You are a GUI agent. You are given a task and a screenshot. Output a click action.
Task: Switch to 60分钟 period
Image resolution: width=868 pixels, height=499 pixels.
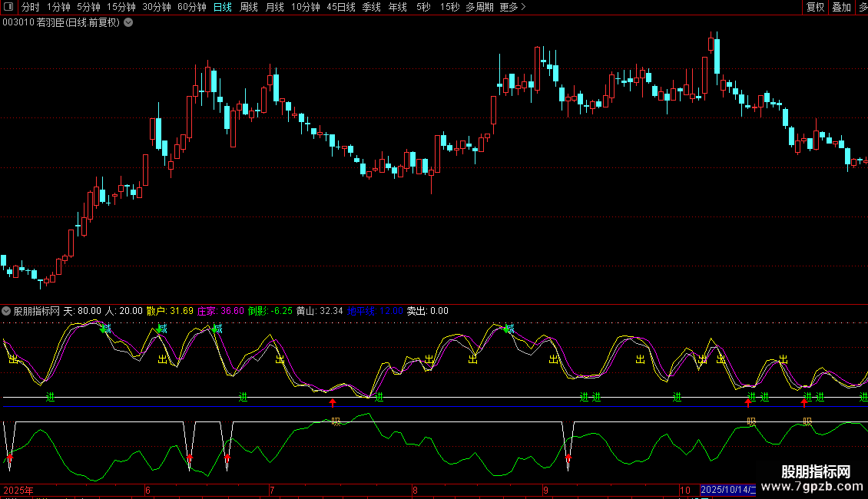(x=192, y=8)
